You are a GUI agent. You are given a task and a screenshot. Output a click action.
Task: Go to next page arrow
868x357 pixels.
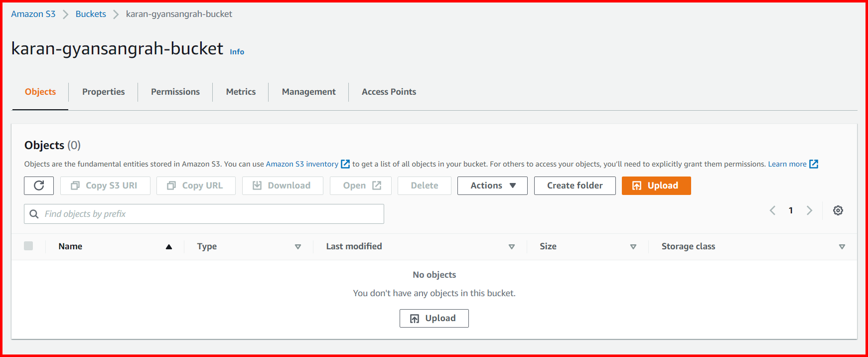809,210
